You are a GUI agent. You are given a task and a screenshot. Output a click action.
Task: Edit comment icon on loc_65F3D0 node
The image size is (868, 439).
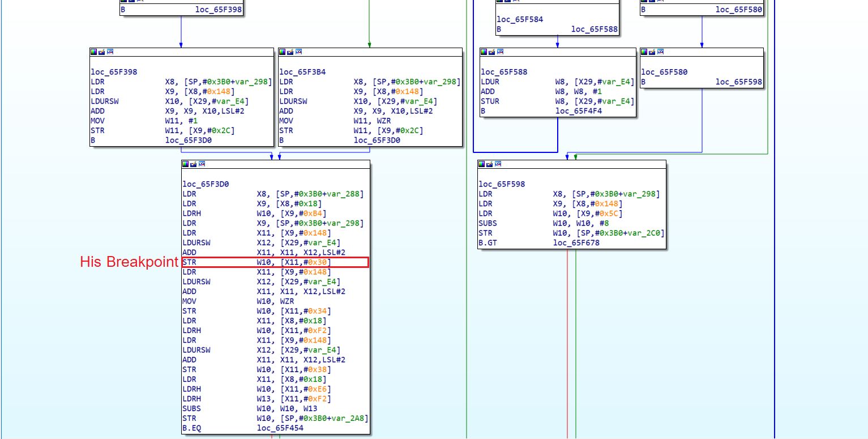[193, 164]
